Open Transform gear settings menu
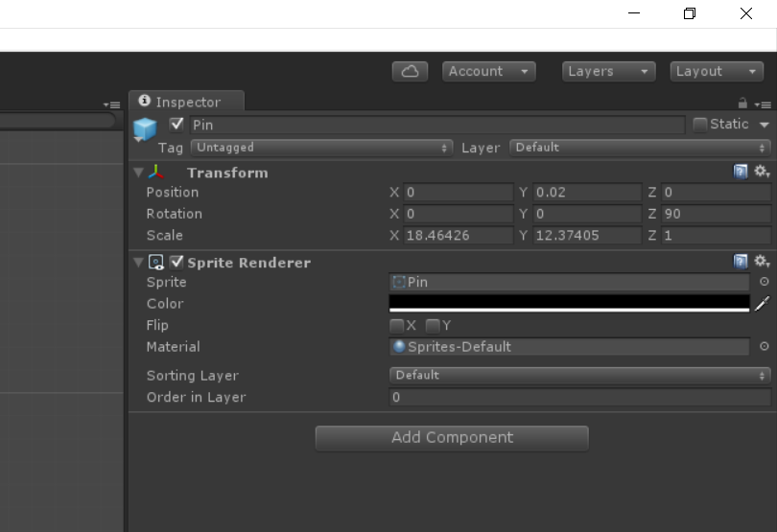 762,172
